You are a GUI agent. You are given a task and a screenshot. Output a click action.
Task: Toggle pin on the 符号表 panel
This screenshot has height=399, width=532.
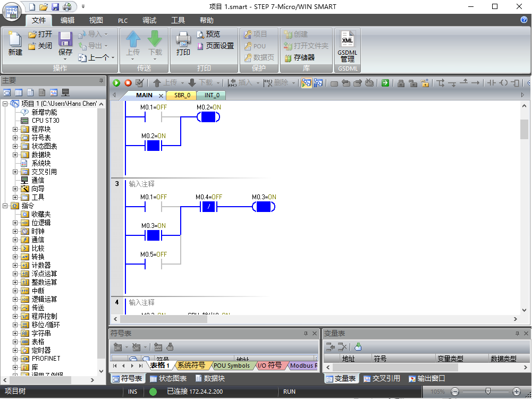(x=306, y=334)
